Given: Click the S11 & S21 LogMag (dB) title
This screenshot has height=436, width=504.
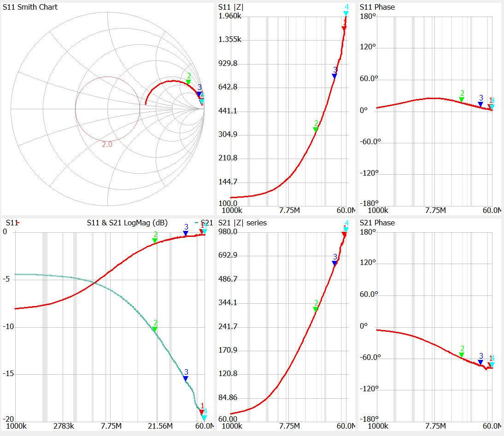Looking at the screenshot, I should pyautogui.click(x=127, y=223).
